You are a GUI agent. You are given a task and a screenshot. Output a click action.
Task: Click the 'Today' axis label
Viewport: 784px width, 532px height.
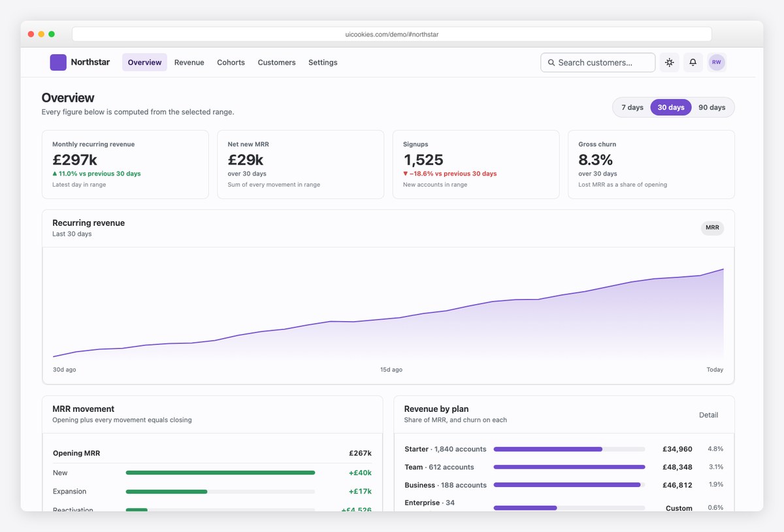click(x=715, y=369)
